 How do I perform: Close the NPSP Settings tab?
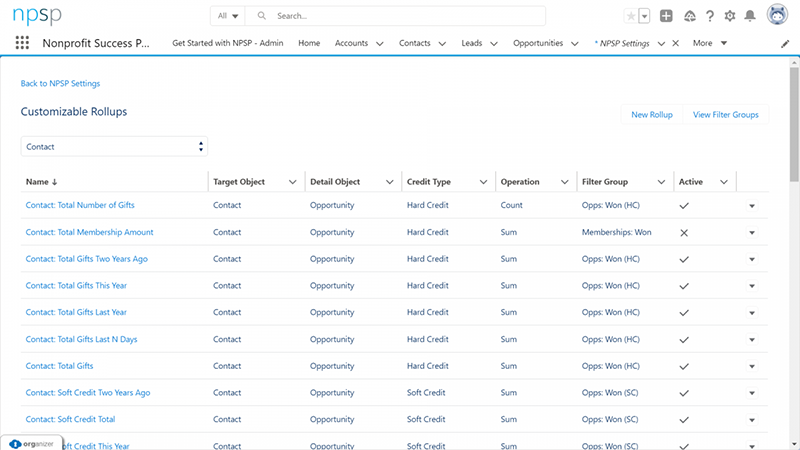click(675, 44)
